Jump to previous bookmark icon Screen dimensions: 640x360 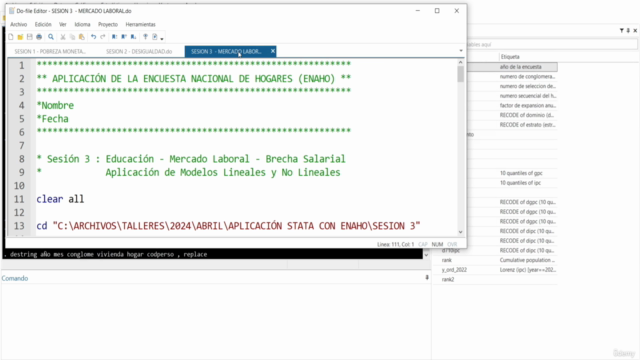[124, 37]
